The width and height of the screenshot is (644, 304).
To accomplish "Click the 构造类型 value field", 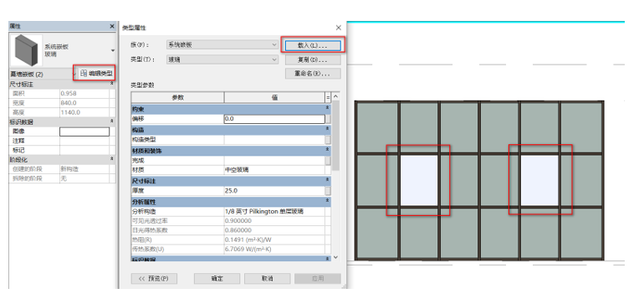I will 274,140.
